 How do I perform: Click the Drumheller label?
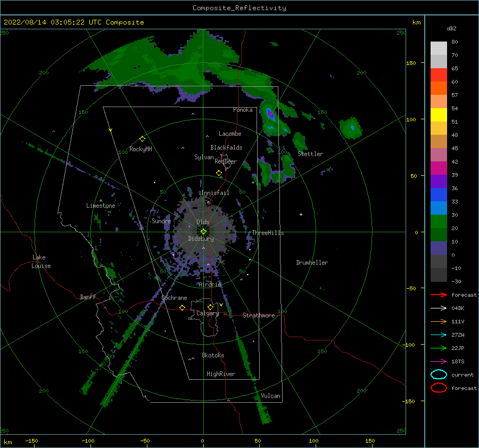tap(312, 263)
